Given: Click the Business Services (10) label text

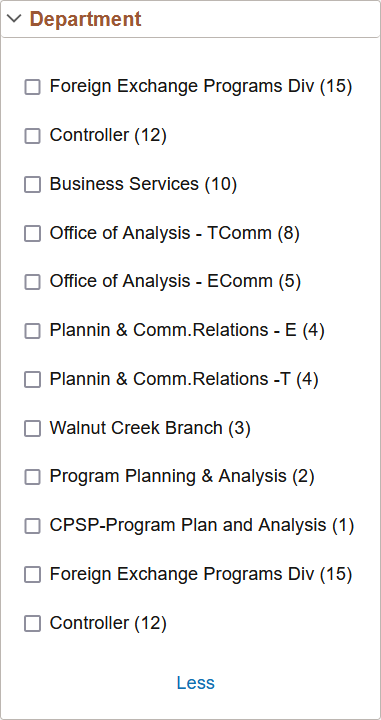Looking at the screenshot, I should click(x=143, y=184).
